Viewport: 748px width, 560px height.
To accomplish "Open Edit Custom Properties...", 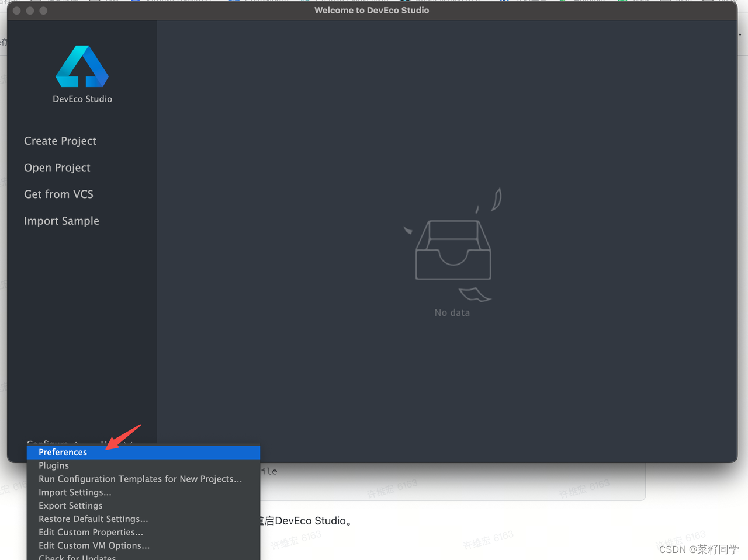I will pyautogui.click(x=143, y=533).
